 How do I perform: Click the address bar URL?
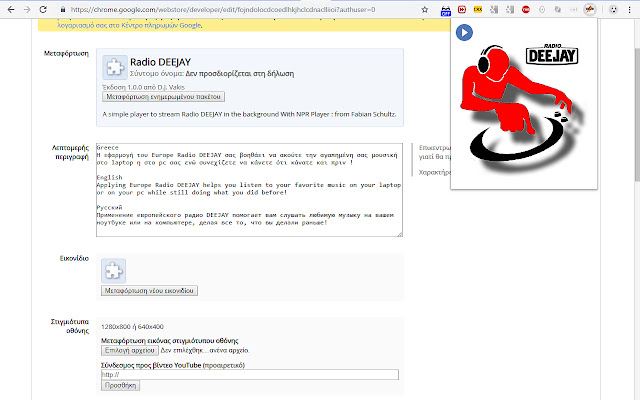(x=223, y=9)
